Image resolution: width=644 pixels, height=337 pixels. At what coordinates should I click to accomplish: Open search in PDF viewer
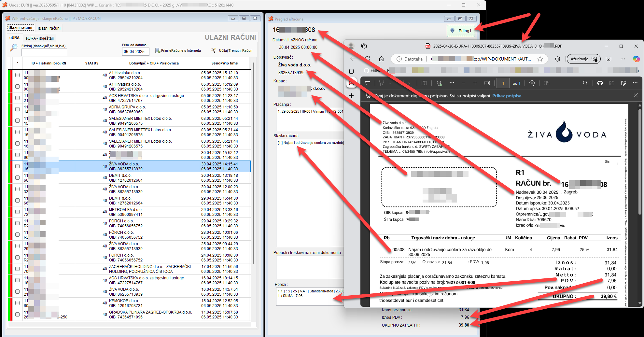tap(585, 83)
